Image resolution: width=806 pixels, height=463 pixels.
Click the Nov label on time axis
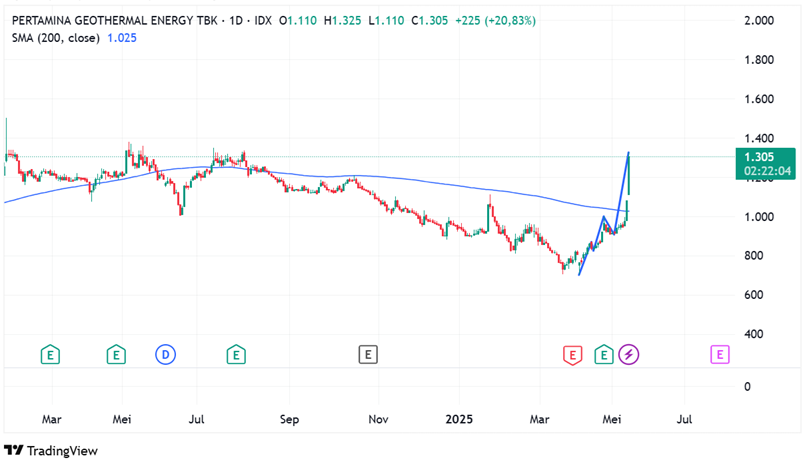(378, 419)
